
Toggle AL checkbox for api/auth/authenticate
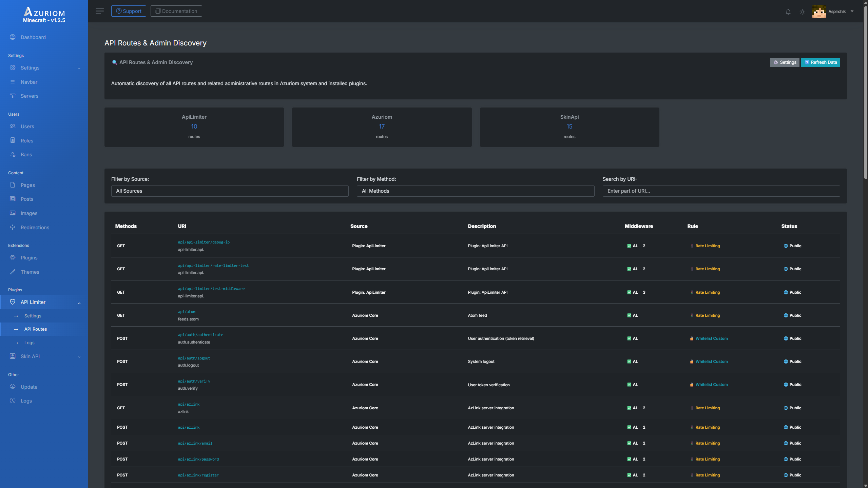click(629, 338)
